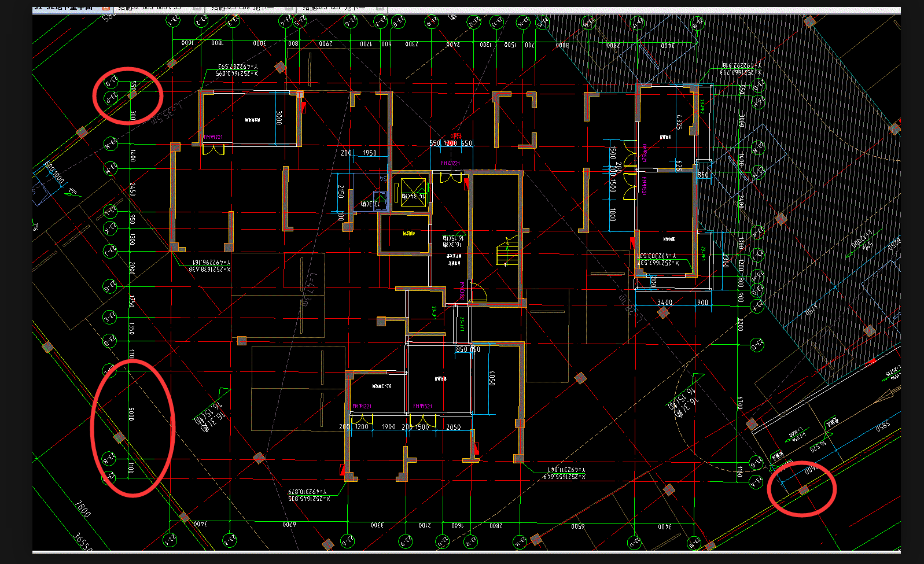Select the magenta FM乙1221 door label
The height and width of the screenshot is (564, 924).
click(450, 163)
